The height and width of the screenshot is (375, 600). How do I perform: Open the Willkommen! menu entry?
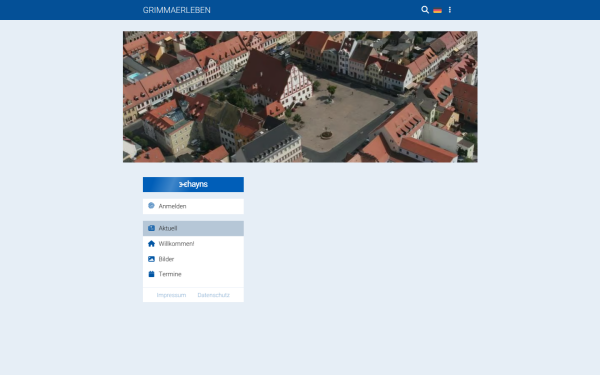(193, 244)
